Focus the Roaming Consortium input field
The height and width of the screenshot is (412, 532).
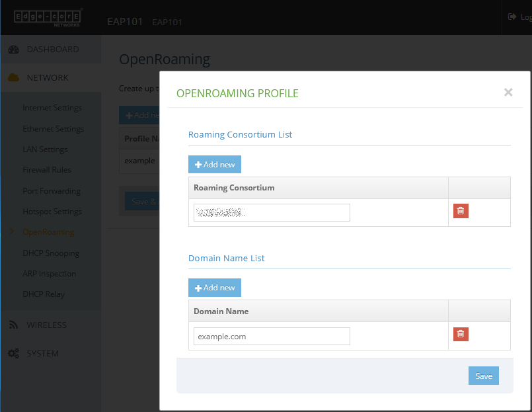272,213
